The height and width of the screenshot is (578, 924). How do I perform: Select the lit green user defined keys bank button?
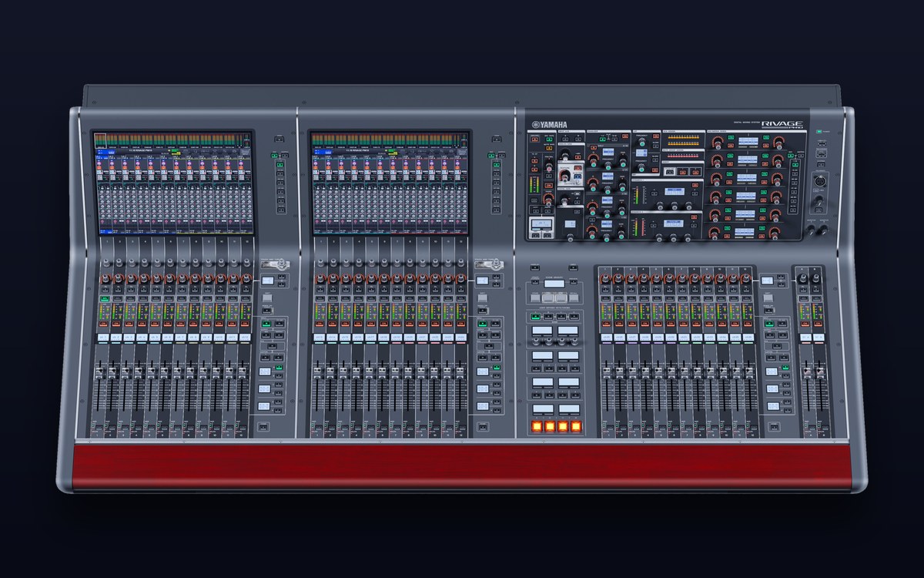click(536, 317)
